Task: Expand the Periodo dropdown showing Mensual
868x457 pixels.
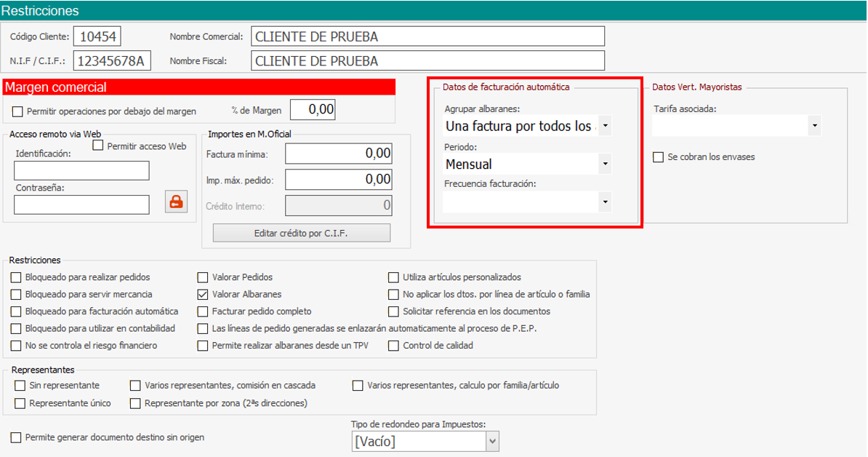Action: click(605, 164)
